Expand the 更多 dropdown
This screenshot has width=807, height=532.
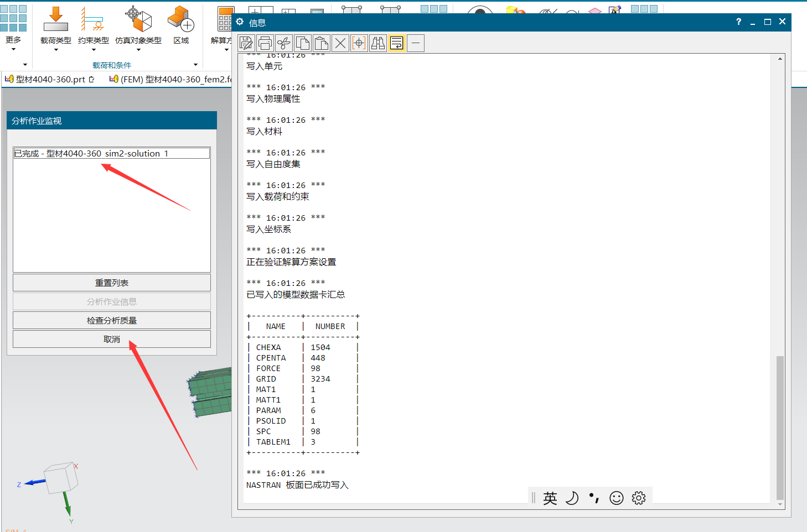tap(12, 48)
